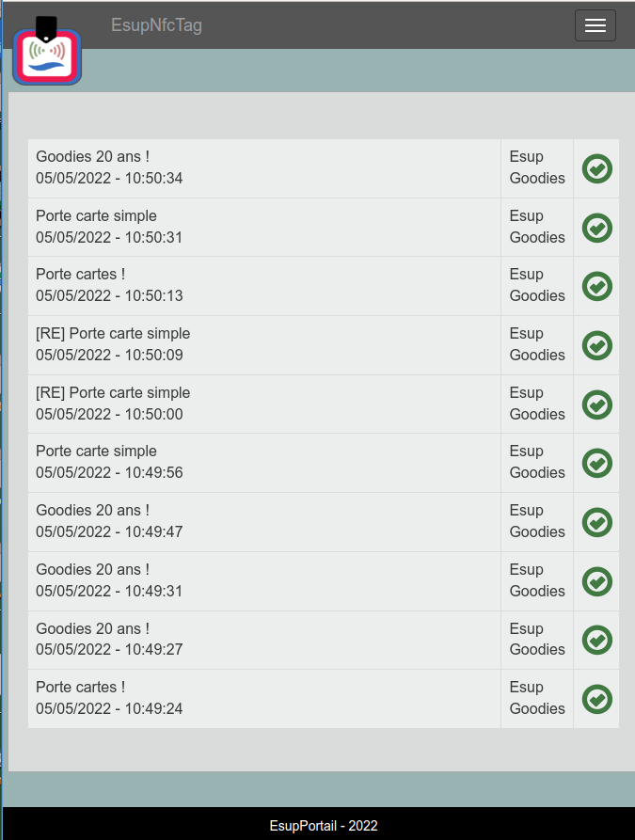This screenshot has width=635, height=840.
Task: Click green check icon for 10:50:34 entry
Action: click(x=597, y=168)
